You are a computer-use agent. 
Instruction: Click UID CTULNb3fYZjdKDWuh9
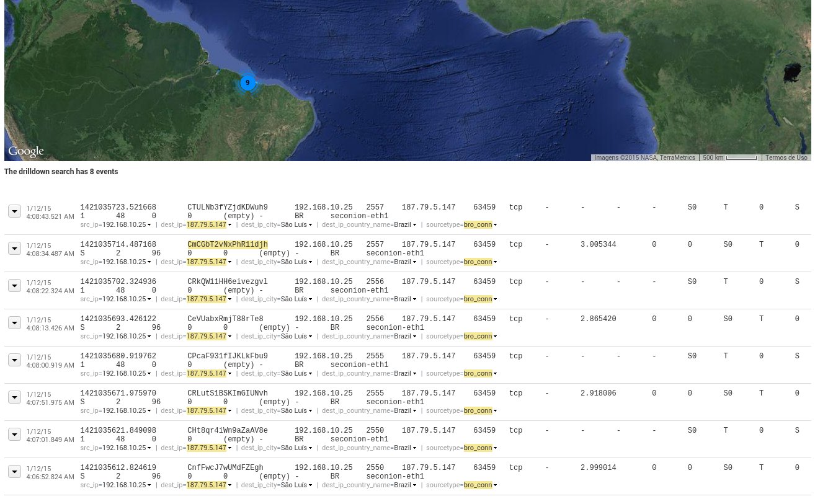click(228, 207)
